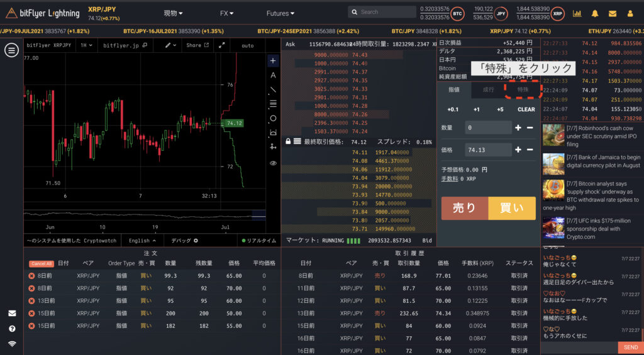
Task: Click the 買い buy button
Action: coord(512,208)
